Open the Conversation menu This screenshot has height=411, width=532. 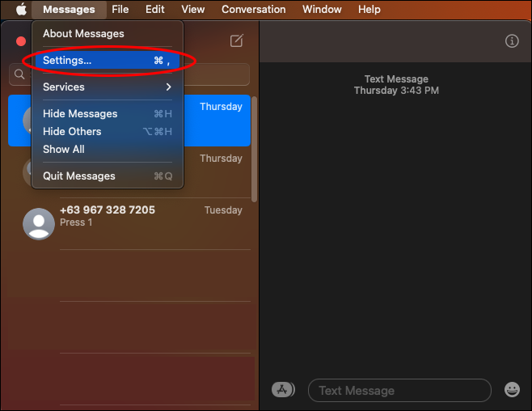tap(253, 9)
